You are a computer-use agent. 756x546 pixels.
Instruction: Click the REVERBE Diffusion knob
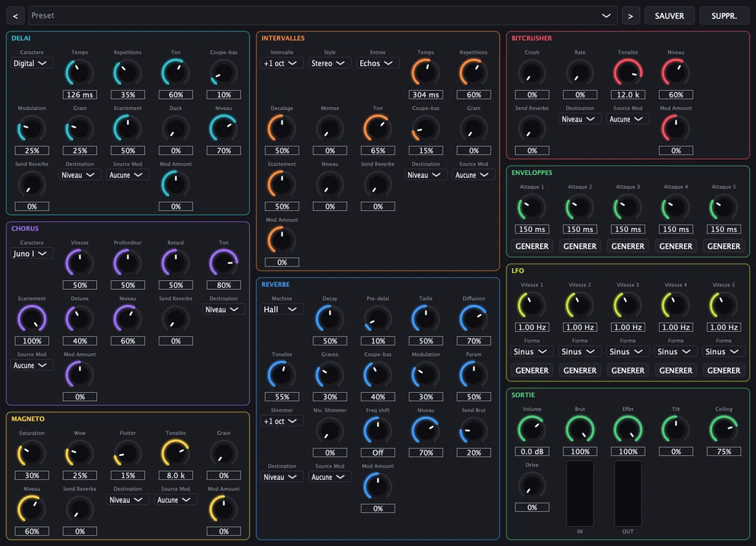click(474, 319)
